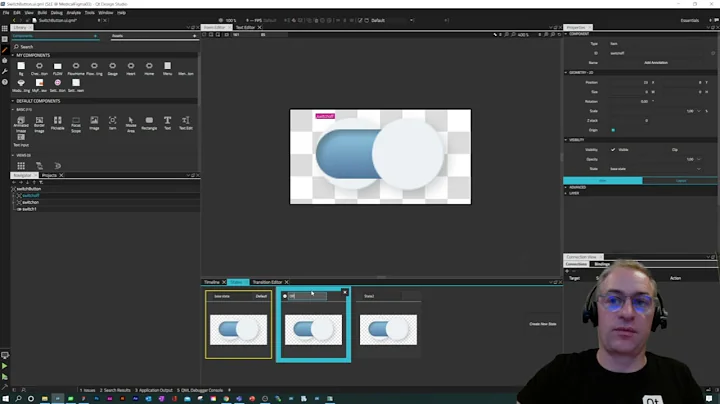This screenshot has height=404, width=720.
Task: Collapse the MY COMPONENTS section
Action: pos(13,55)
